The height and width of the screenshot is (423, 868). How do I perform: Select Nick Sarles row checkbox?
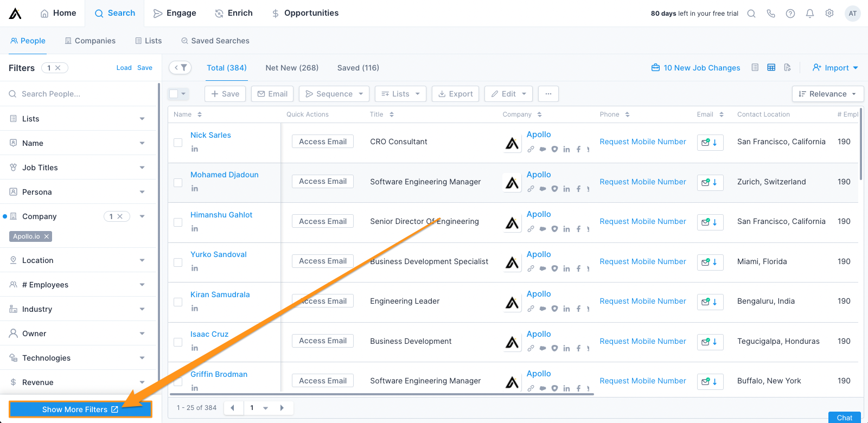tap(178, 143)
